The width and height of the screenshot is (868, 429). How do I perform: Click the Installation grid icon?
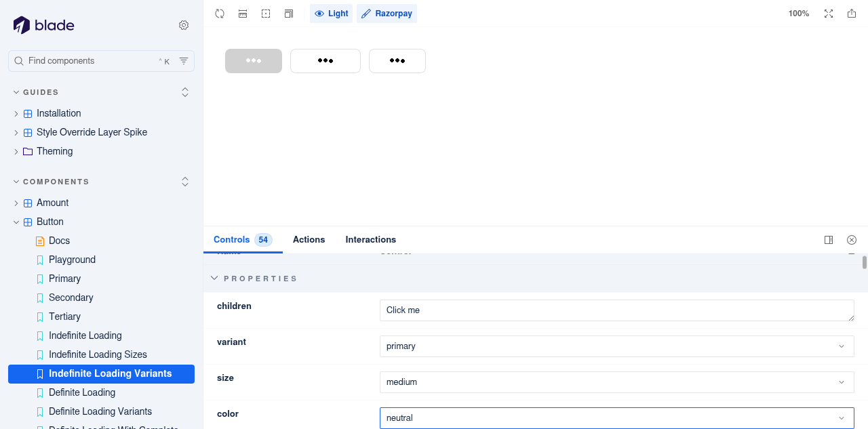[28, 113]
